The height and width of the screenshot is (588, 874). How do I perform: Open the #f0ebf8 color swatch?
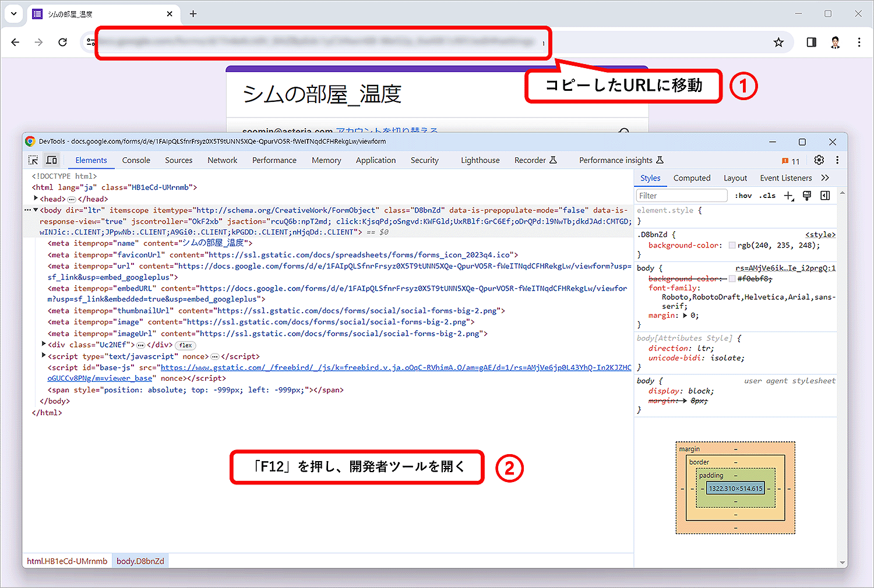click(732, 279)
